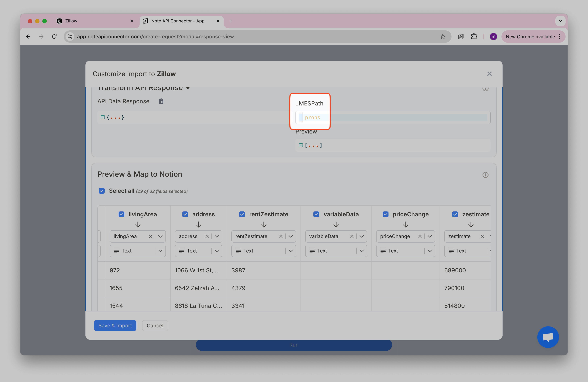This screenshot has width=588, height=382.
Task: Open rentZestimate Text type dropdown
Action: pyautogui.click(x=264, y=251)
